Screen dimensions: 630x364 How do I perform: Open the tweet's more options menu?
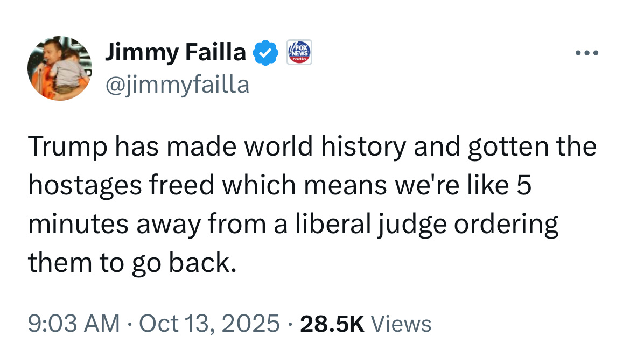[586, 53]
